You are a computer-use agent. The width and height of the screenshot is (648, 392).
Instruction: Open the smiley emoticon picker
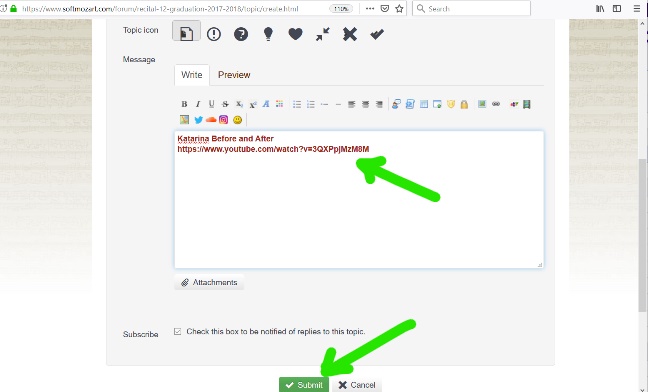point(237,120)
